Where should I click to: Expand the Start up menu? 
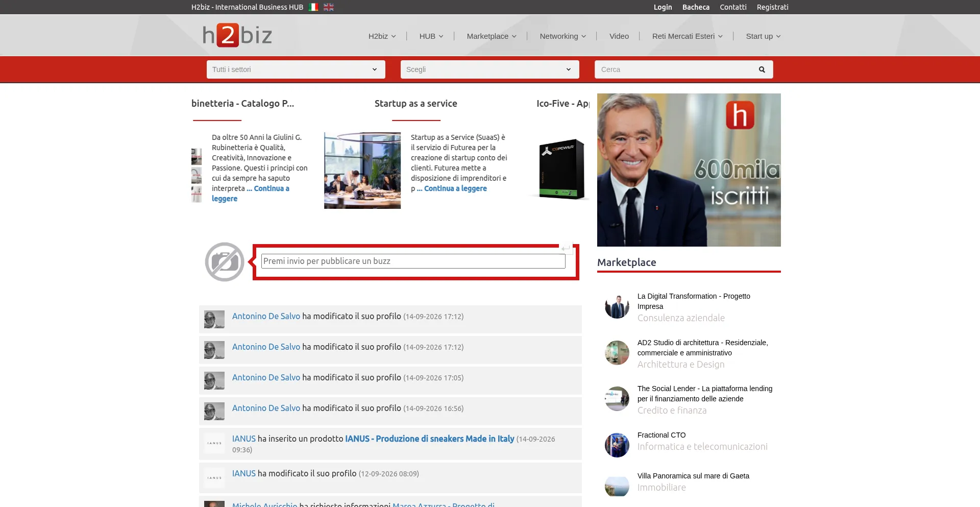[763, 36]
